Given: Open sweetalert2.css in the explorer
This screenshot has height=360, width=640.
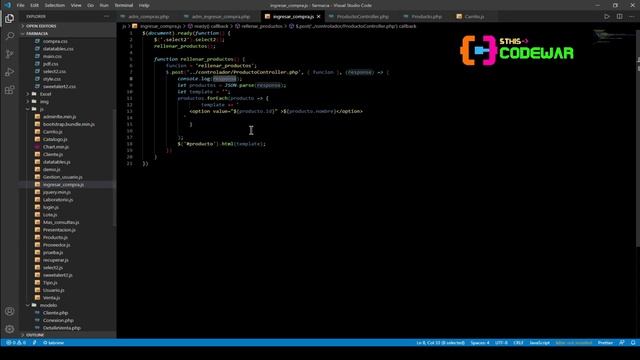Looking at the screenshot, I should pyautogui.click(x=59, y=87).
